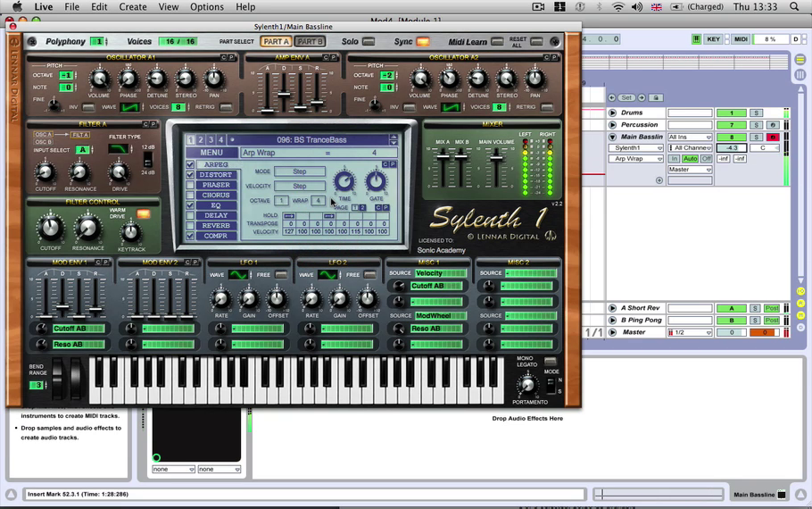
Task: Toggle the Mono Legato switch
Action: 550,361
